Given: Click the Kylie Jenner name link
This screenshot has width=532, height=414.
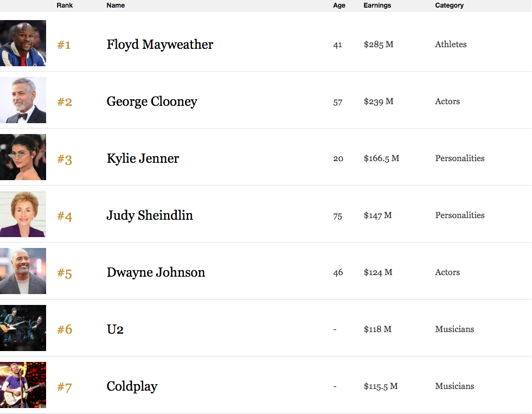Looking at the screenshot, I should click(143, 158).
